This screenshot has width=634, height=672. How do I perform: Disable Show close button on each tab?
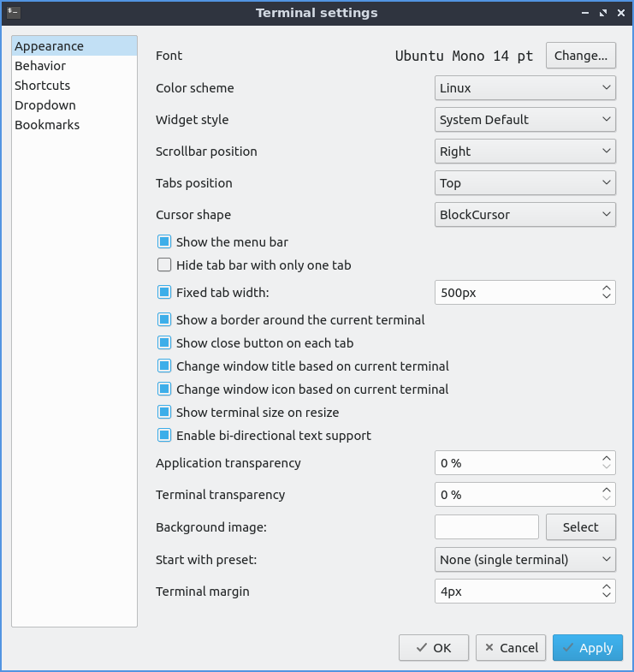point(165,342)
